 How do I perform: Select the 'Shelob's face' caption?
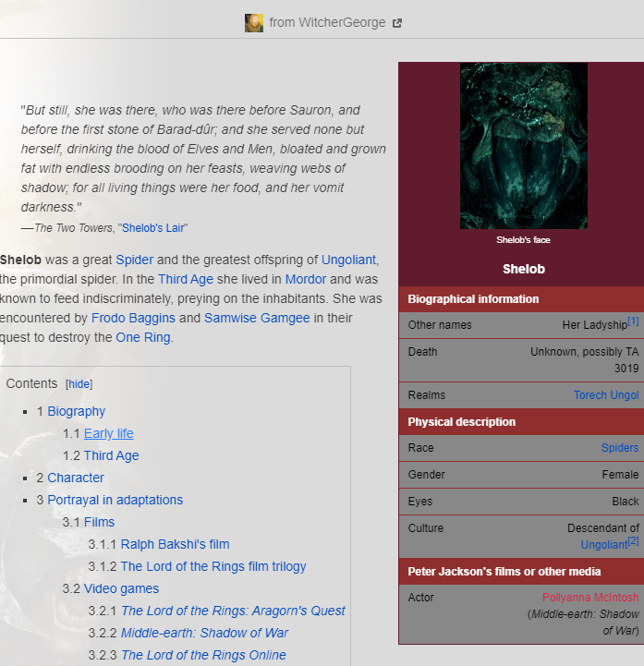523,240
